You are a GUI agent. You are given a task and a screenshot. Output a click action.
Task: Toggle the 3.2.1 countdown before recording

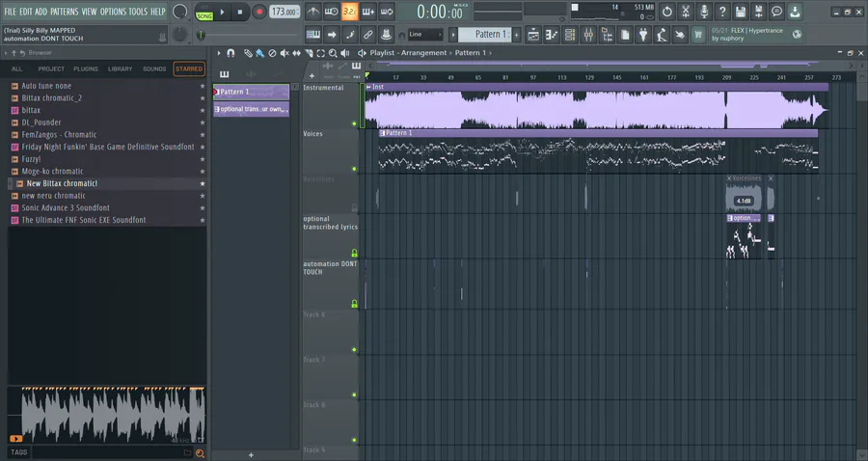click(x=350, y=12)
